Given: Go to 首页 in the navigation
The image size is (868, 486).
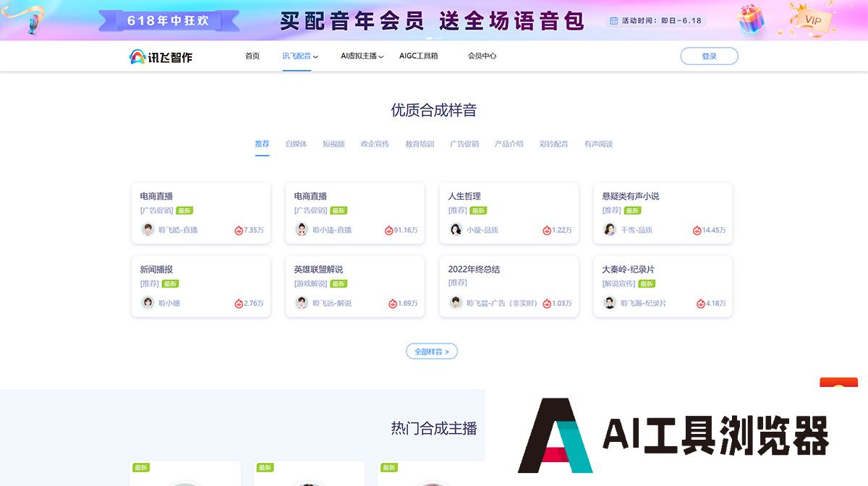Looking at the screenshot, I should point(252,56).
